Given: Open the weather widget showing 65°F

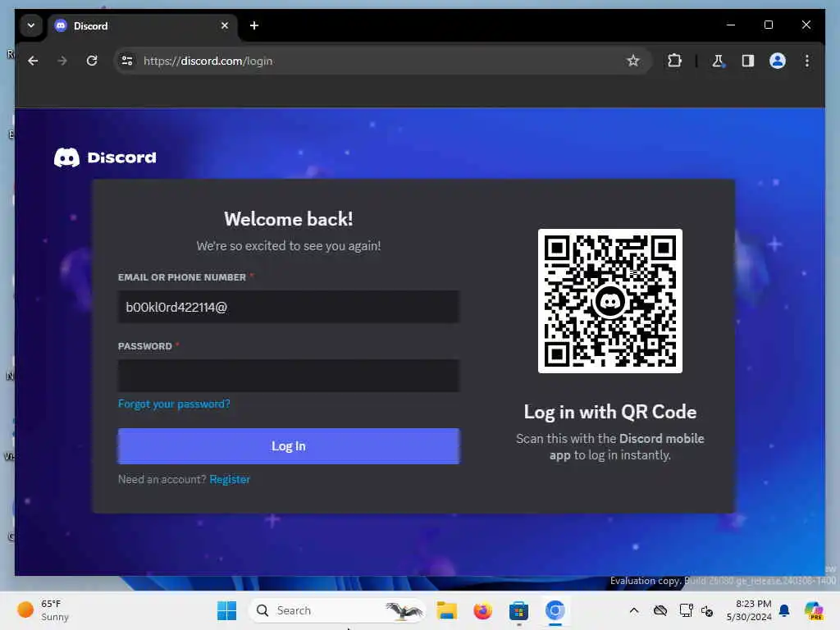Looking at the screenshot, I should (44, 610).
